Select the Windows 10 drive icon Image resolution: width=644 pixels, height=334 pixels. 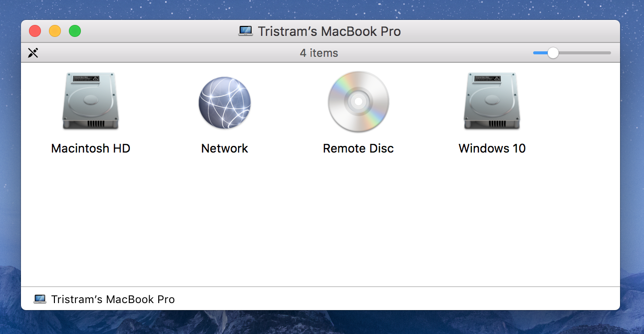(x=492, y=102)
